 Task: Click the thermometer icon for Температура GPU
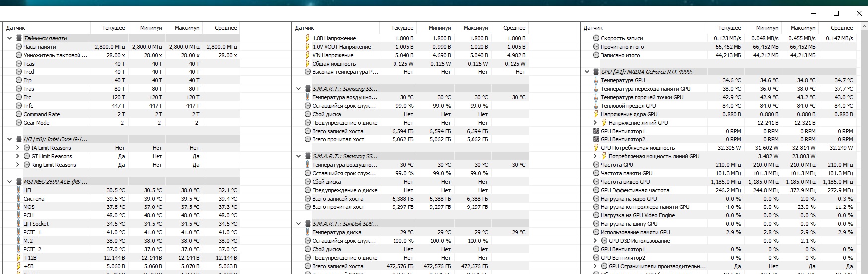click(596, 80)
